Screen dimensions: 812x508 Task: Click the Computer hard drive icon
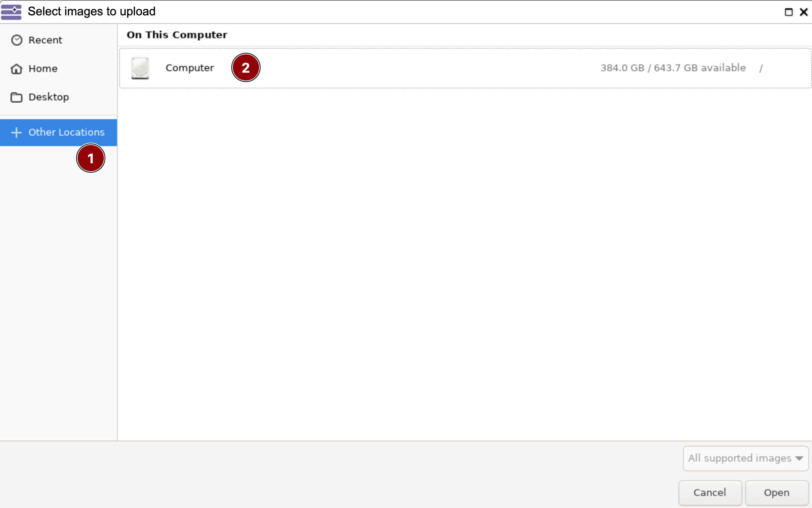[140, 68]
